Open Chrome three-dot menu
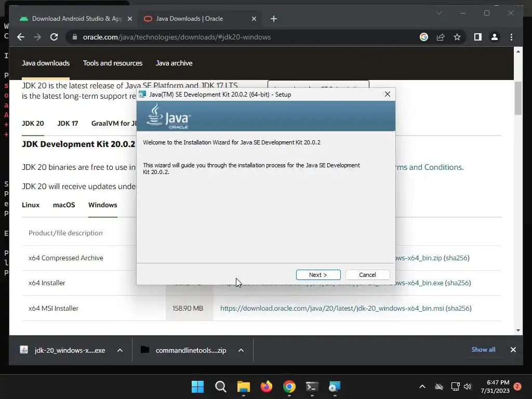The height and width of the screenshot is (399, 532). [511, 37]
